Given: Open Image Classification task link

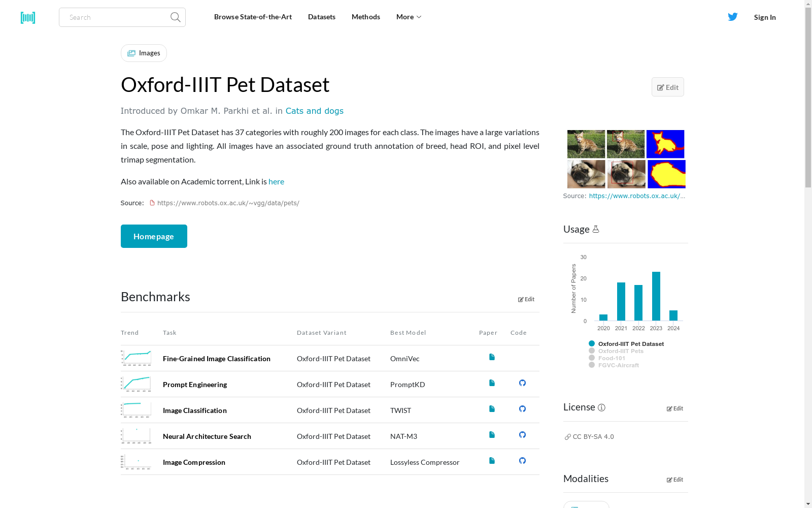Looking at the screenshot, I should point(195,410).
